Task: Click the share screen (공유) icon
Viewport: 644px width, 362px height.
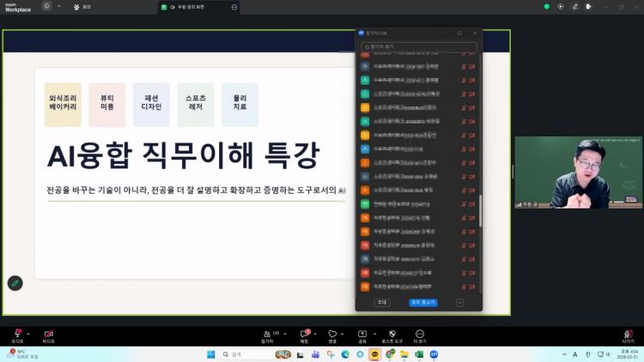Action: (x=362, y=334)
